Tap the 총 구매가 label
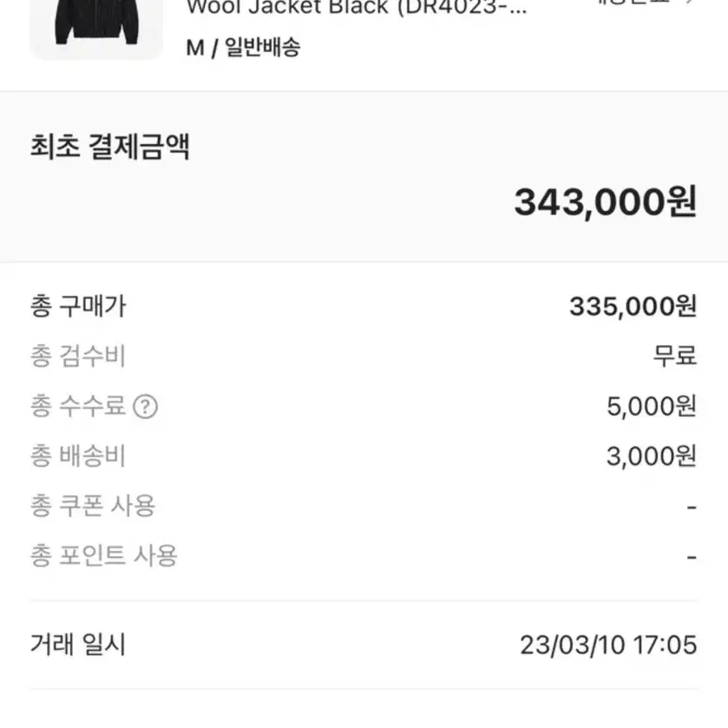Screen dimensions: 728x728 [x=78, y=306]
